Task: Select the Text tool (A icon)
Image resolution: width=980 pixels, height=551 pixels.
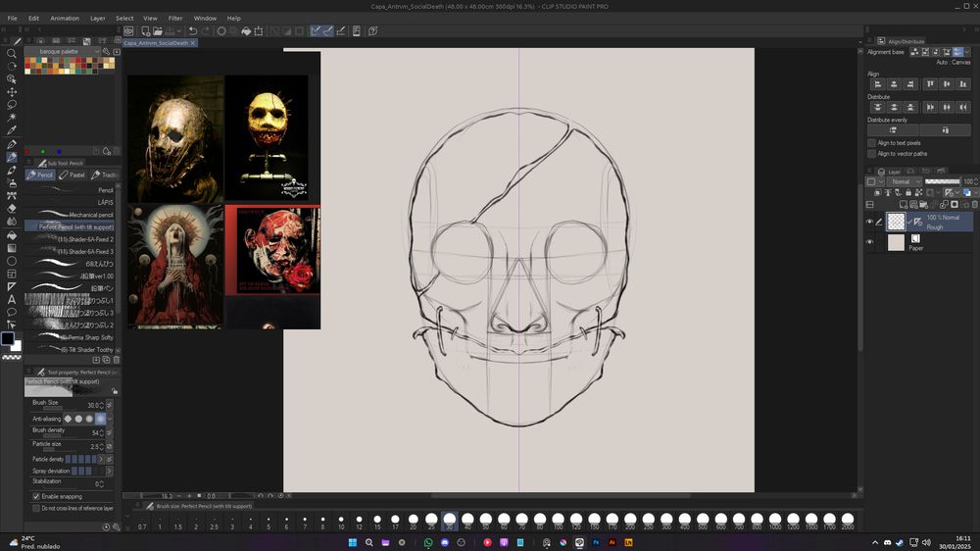Action: coord(12,299)
